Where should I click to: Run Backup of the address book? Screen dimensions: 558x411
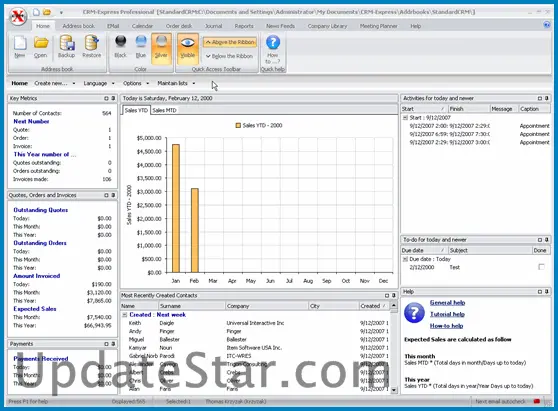[67, 47]
